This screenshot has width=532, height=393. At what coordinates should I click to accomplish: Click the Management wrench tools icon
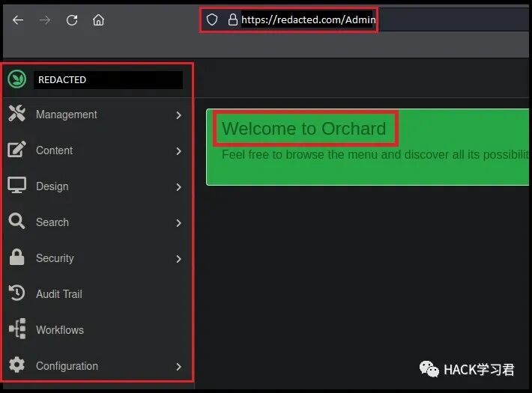pyautogui.click(x=17, y=113)
